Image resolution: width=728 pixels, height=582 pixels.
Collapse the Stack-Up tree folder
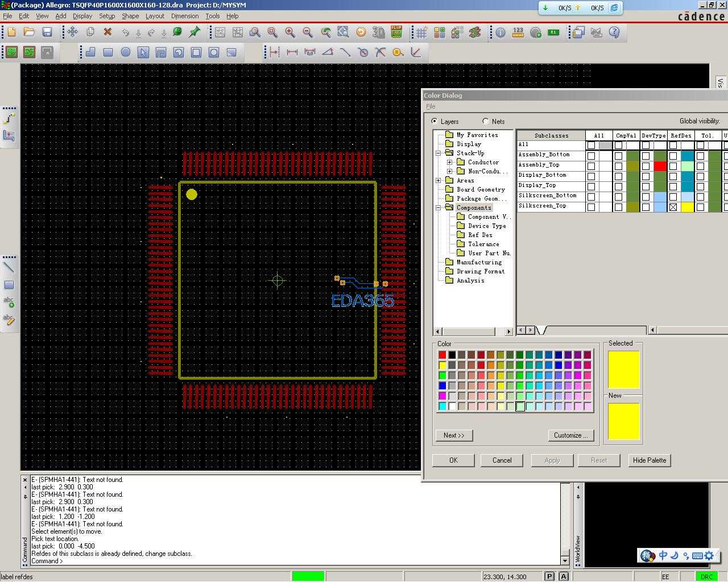[439, 153]
